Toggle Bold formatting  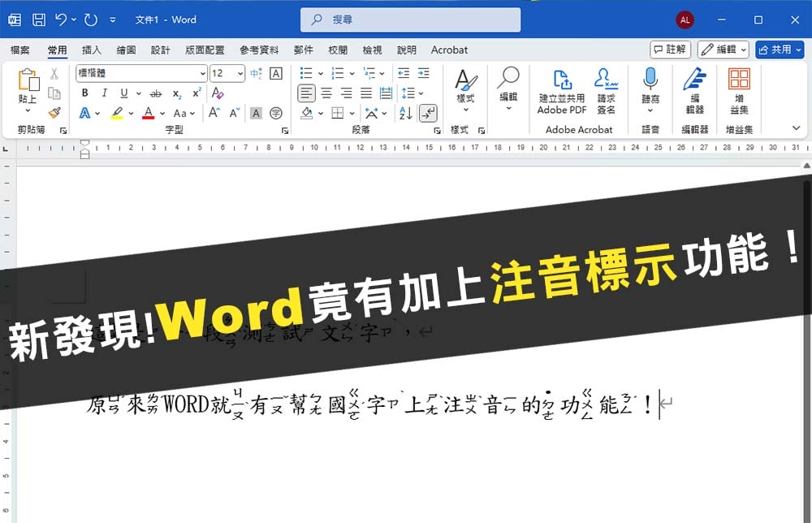coord(85,93)
